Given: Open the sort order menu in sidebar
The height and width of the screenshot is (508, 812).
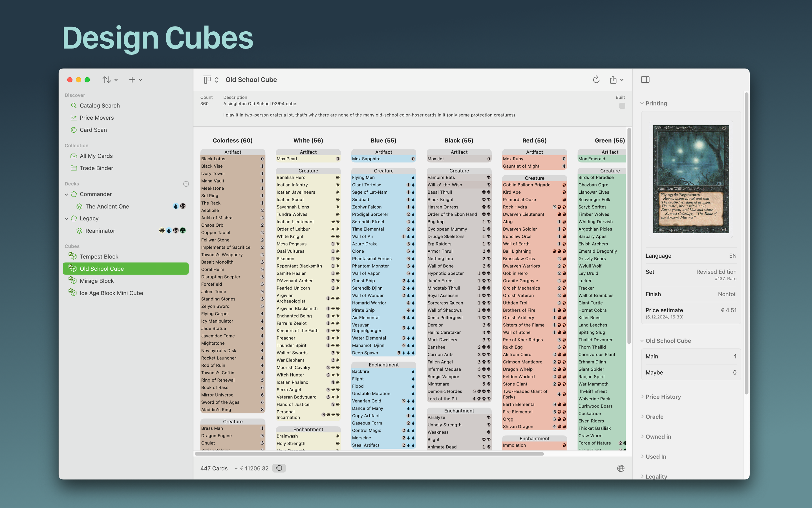Looking at the screenshot, I should (110, 80).
